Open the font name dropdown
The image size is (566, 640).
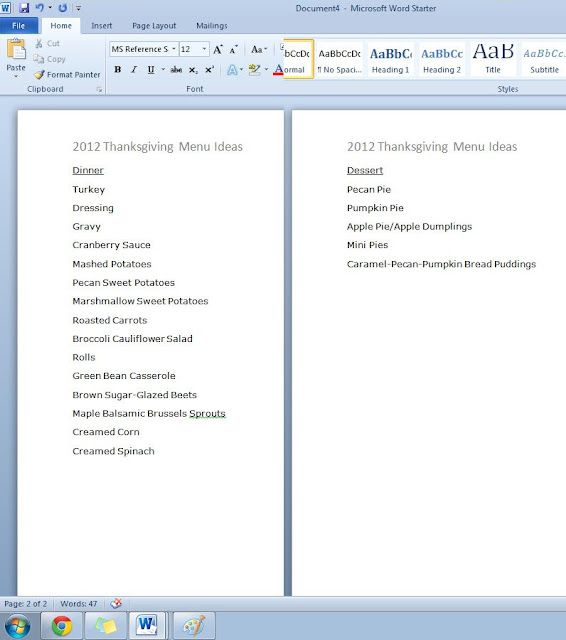pos(173,49)
